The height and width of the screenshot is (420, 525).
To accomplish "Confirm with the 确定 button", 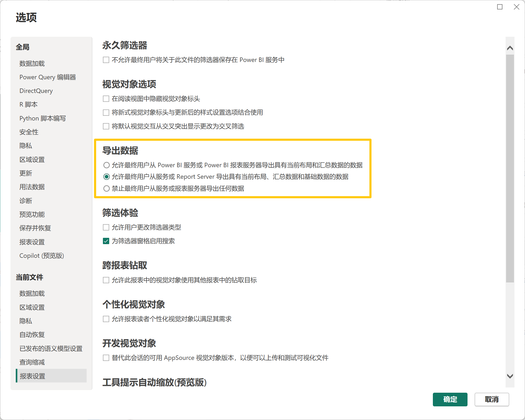I will (450, 400).
